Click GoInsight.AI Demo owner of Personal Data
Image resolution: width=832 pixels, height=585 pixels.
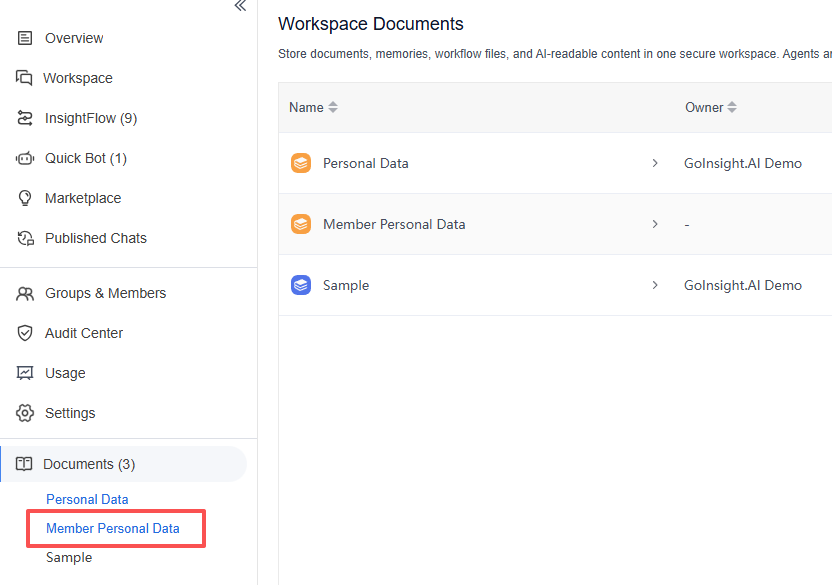pyautogui.click(x=742, y=164)
